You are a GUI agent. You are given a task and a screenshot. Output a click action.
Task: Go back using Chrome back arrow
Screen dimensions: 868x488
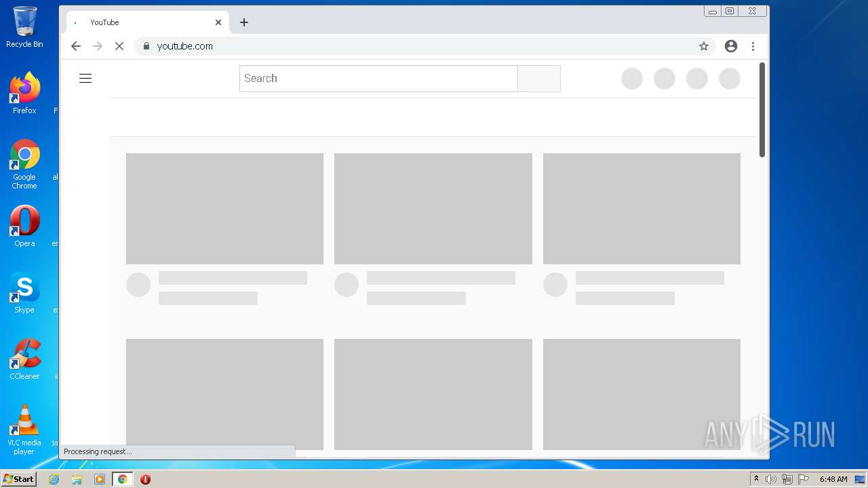(x=76, y=46)
